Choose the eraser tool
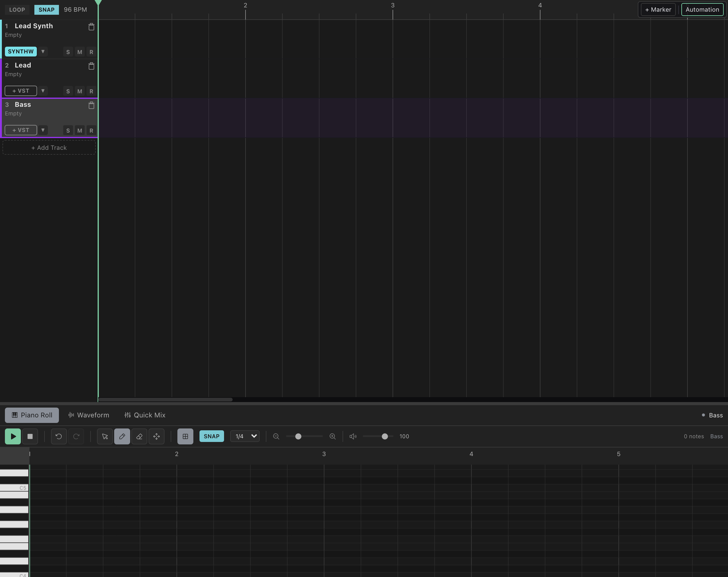This screenshot has width=728, height=577. (139, 436)
